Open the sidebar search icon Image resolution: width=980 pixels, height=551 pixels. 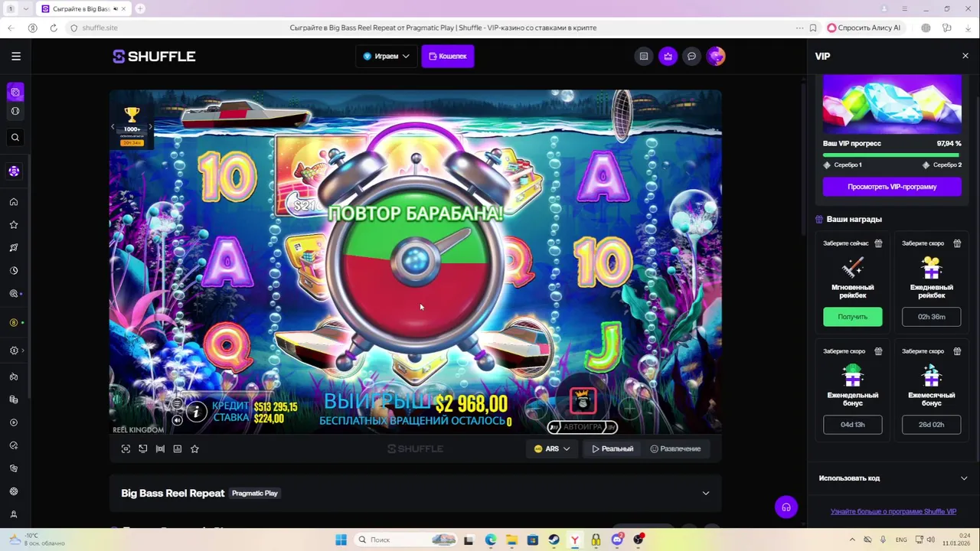click(x=15, y=138)
